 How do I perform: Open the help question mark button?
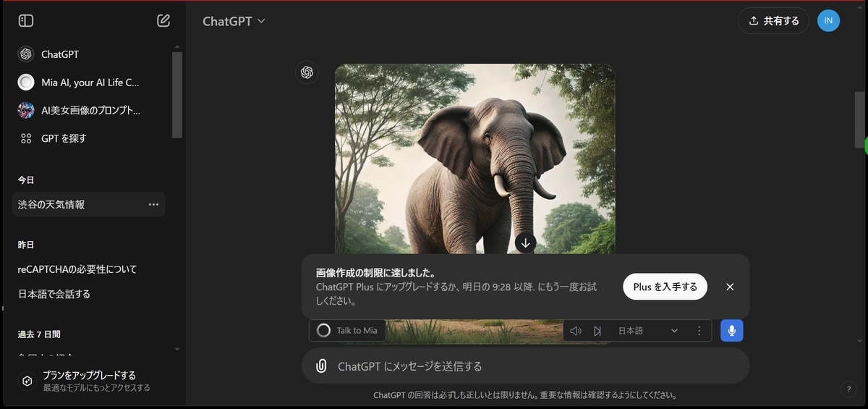(849, 389)
